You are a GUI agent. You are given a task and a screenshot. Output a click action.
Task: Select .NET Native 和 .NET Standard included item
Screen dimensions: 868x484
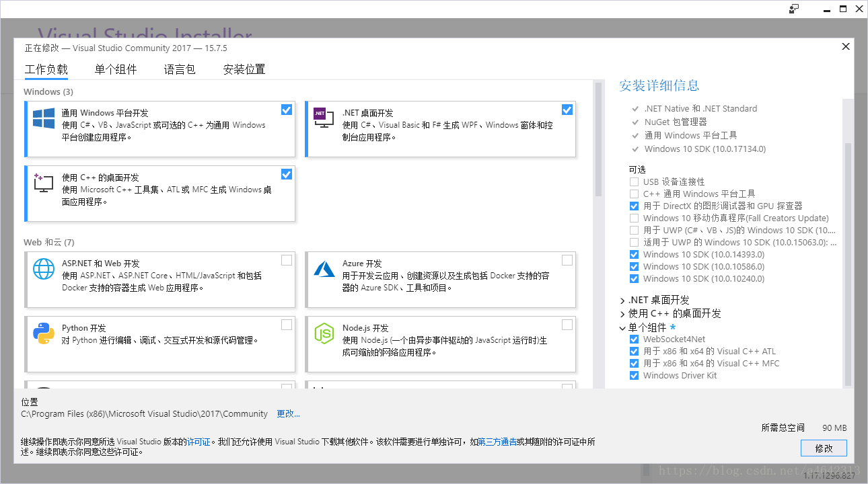700,108
